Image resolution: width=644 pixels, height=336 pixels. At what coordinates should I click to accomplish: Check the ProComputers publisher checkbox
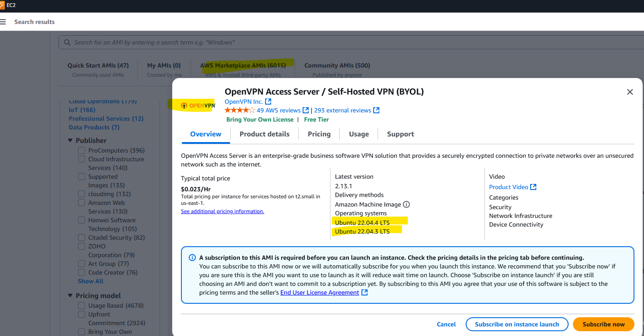pyautogui.click(x=82, y=150)
